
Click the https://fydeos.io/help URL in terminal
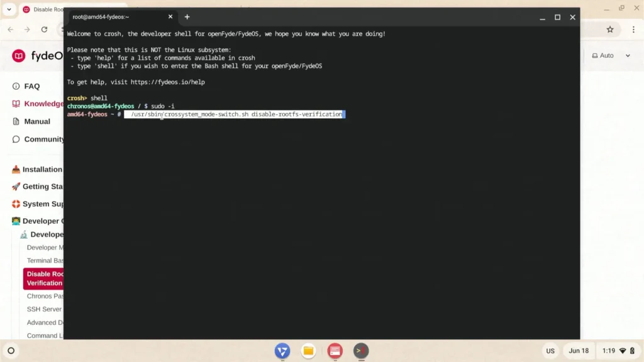pyautogui.click(x=167, y=82)
